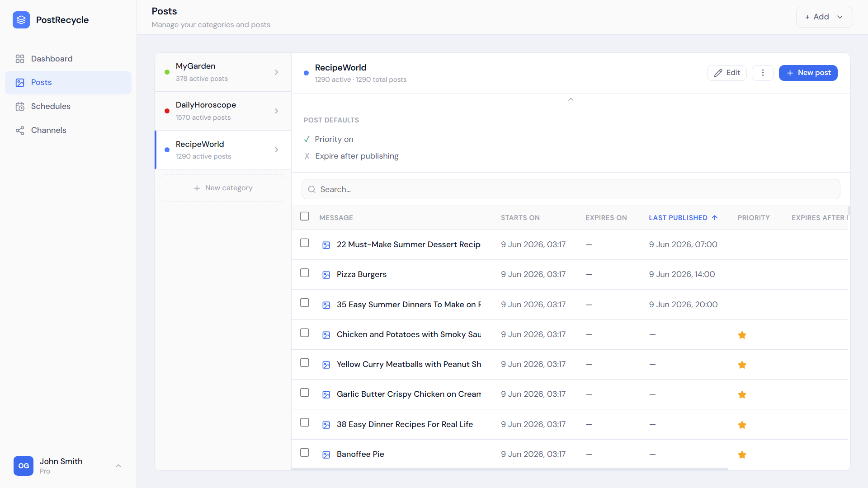This screenshot has width=868, height=488.
Task: Click image icon for Yellow Curry Meatballs
Action: pos(326,365)
